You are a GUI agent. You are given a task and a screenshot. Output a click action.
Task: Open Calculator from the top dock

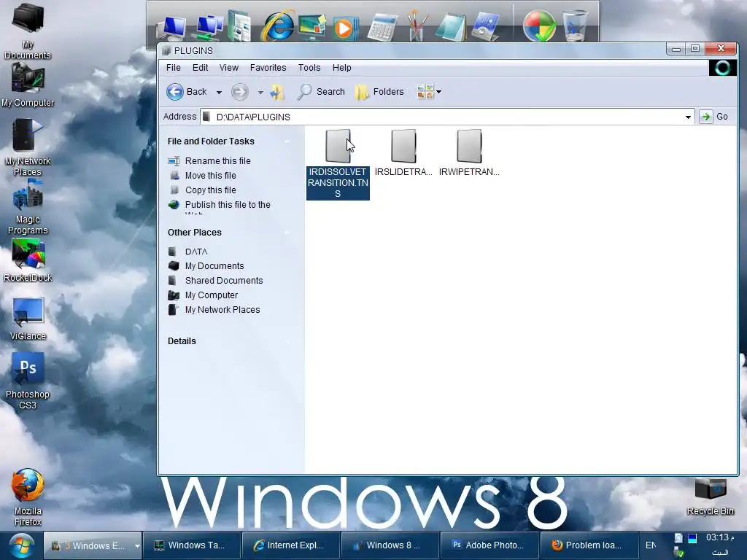tap(382, 27)
